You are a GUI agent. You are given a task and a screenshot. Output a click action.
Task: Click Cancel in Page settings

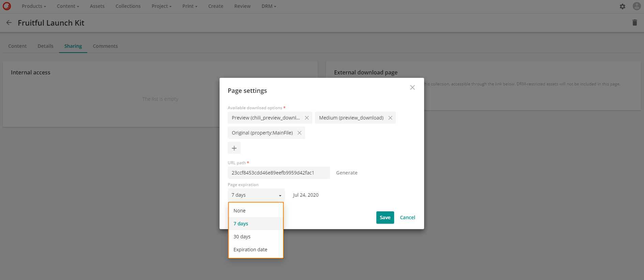click(x=407, y=218)
